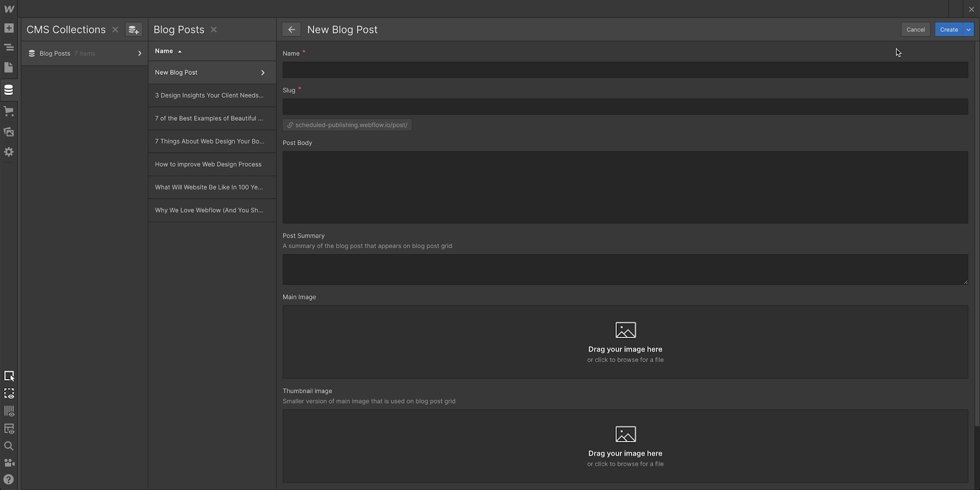Image resolution: width=980 pixels, height=490 pixels.
Task: Create a new collection with add icon
Action: (134, 29)
